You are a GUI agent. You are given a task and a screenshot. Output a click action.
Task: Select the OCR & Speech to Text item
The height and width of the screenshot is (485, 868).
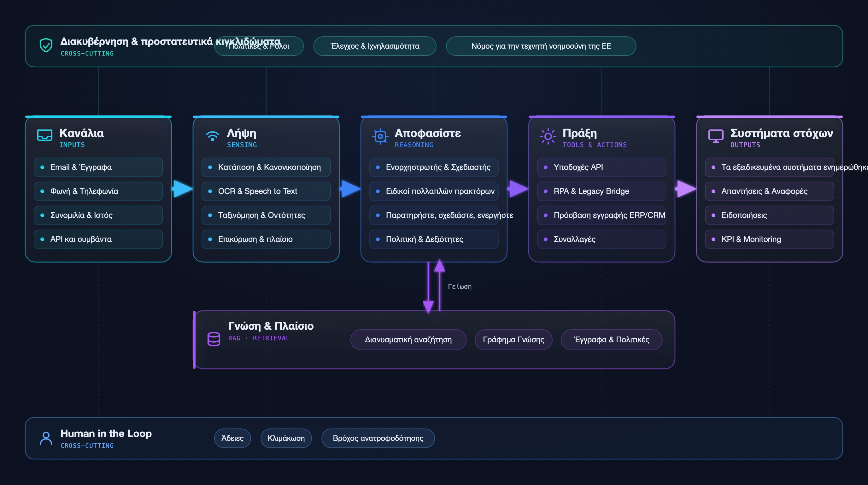(266, 191)
